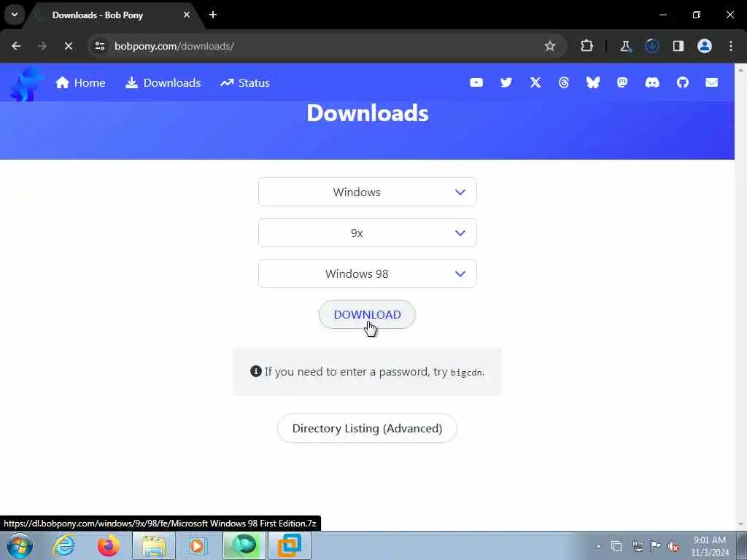Screen dimensions: 747x560
Task: Open the email envelope icon link
Action: [x=712, y=83]
